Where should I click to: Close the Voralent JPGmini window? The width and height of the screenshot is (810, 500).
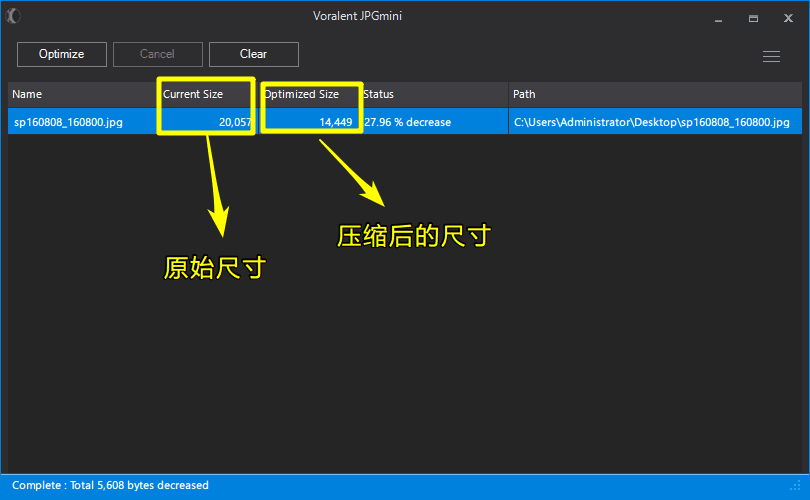click(x=789, y=18)
